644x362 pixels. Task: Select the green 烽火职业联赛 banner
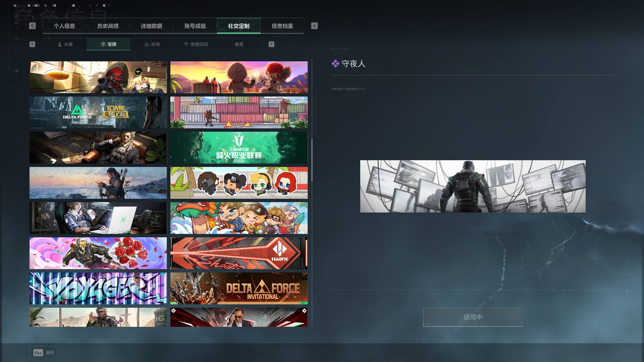(x=239, y=148)
